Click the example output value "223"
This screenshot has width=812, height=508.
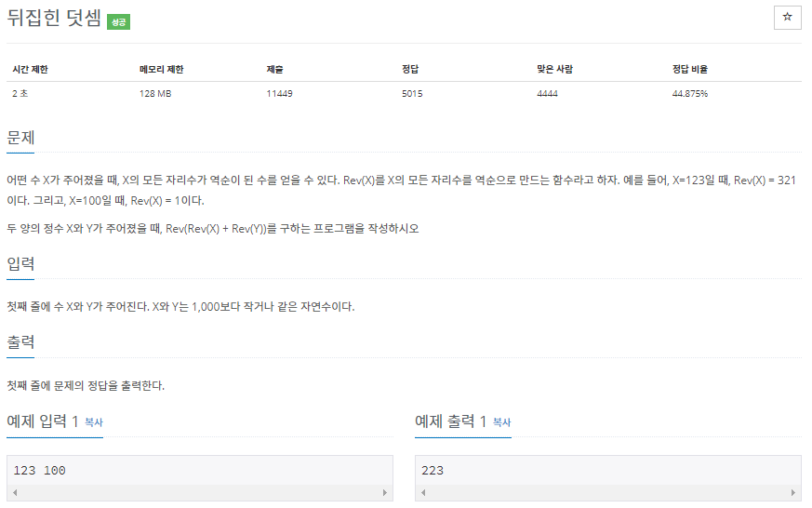pos(433,470)
